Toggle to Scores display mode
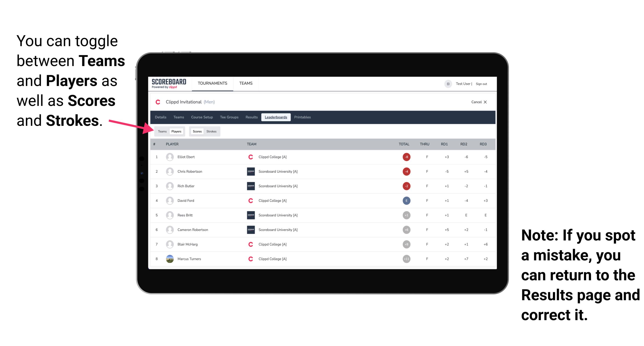 point(196,131)
